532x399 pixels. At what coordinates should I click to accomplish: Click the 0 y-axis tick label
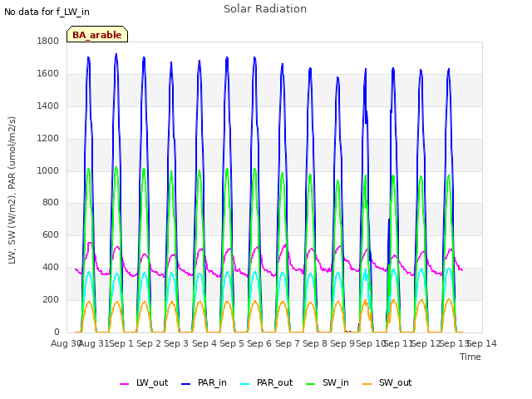pos(57,332)
